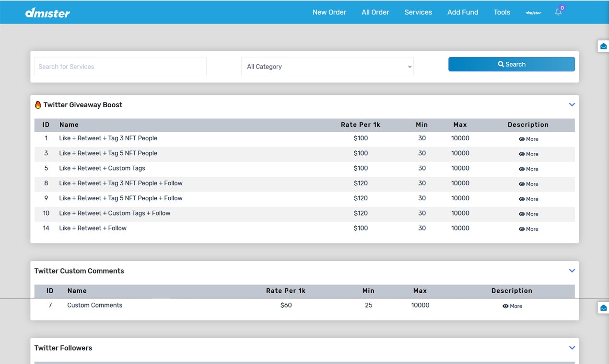
Task: Click the dmister logo in the header
Action: pyautogui.click(x=47, y=12)
